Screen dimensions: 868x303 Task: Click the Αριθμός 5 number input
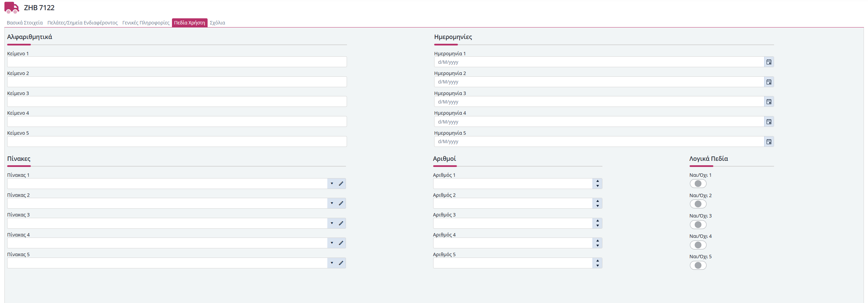pyautogui.click(x=513, y=263)
